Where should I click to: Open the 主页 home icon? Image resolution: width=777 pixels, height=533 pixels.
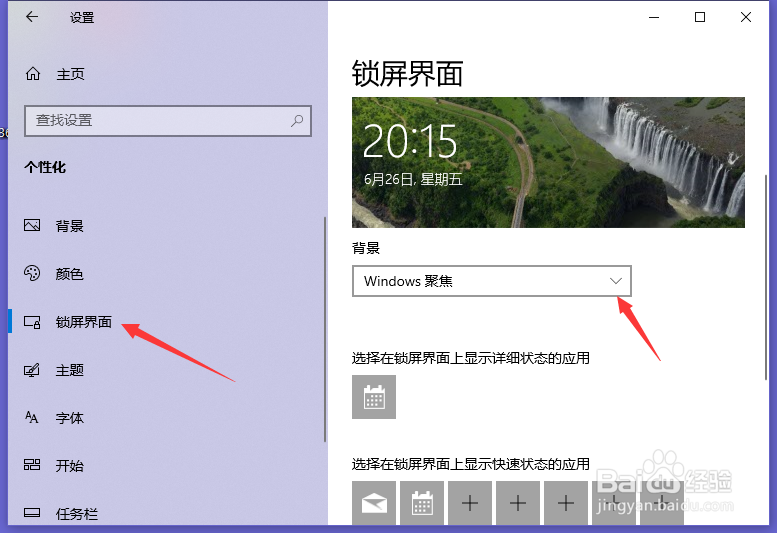[33, 74]
